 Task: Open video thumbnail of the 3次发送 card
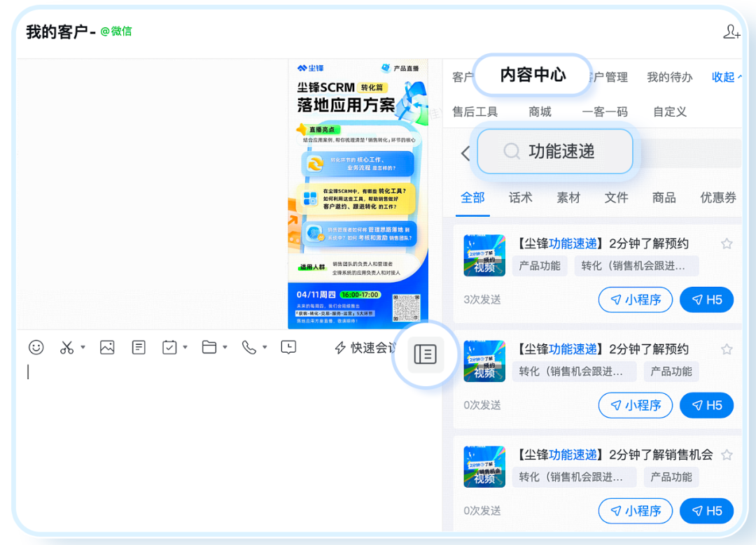[484, 255]
